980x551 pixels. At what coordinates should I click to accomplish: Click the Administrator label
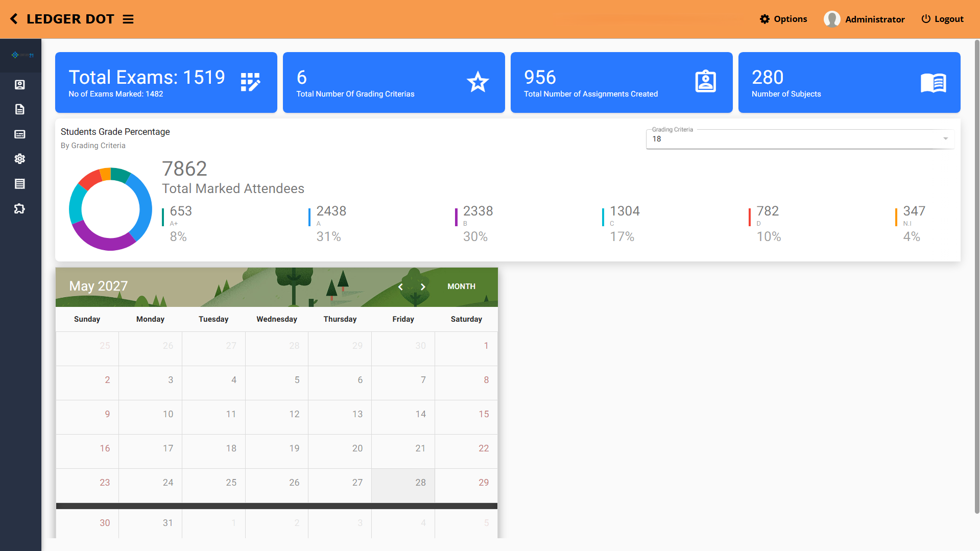875,19
